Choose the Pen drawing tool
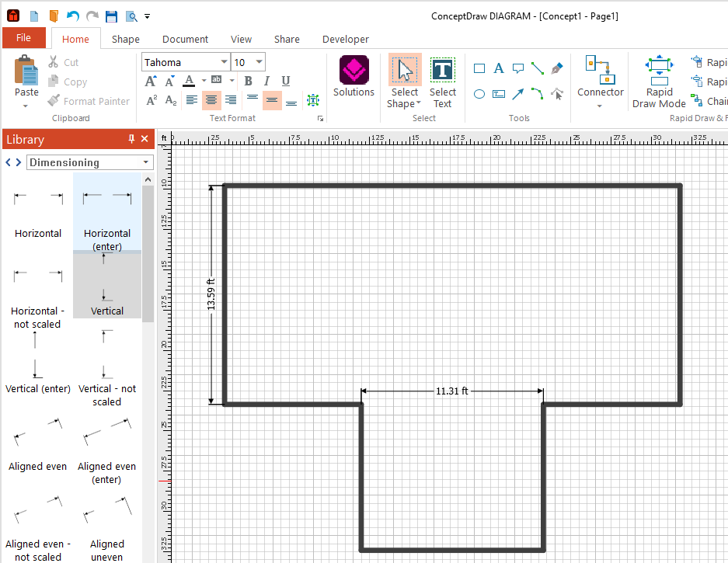Image resolution: width=728 pixels, height=563 pixels. [556, 68]
